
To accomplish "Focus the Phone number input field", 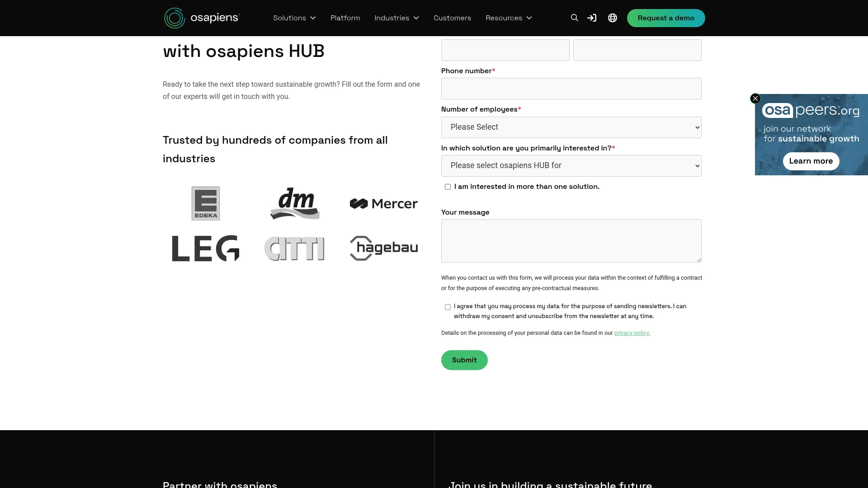I will (x=571, y=89).
